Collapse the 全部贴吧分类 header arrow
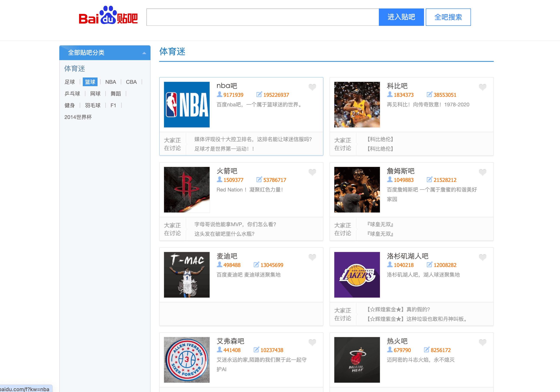The height and width of the screenshot is (392, 560). point(144,53)
